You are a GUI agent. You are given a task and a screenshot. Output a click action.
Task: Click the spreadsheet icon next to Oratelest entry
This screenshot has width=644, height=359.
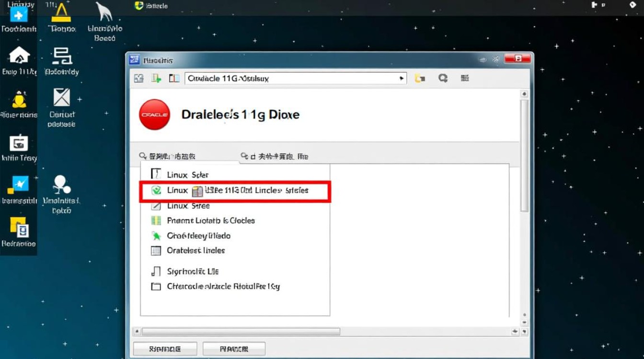tap(156, 250)
